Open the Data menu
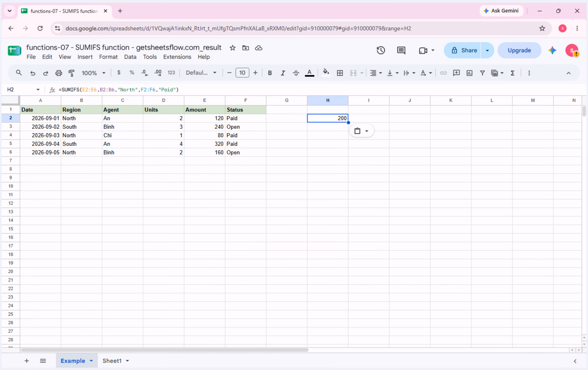 pyautogui.click(x=130, y=57)
